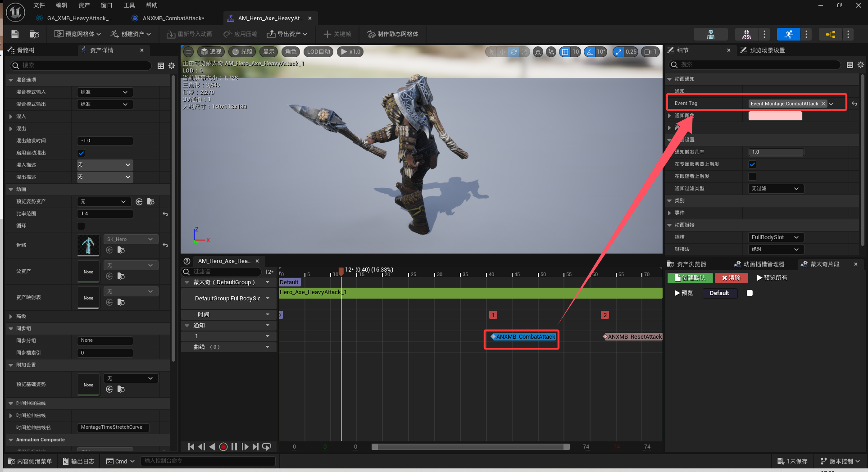Screen dimensions: 868x472
Task: Switch to ANXMB_CombatAttack tab
Action: (169, 18)
